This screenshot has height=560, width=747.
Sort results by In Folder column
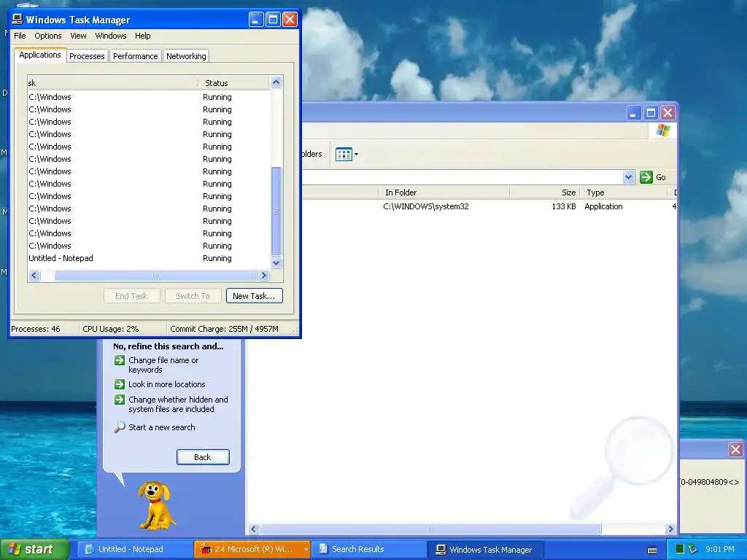pyautogui.click(x=444, y=192)
